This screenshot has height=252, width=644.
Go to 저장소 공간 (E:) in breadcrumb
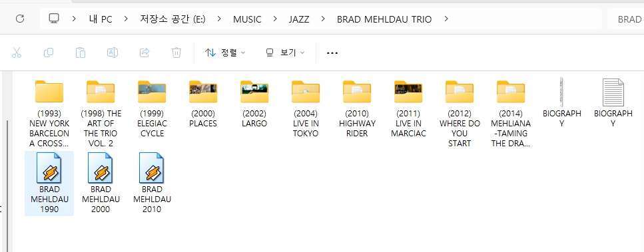pos(172,19)
